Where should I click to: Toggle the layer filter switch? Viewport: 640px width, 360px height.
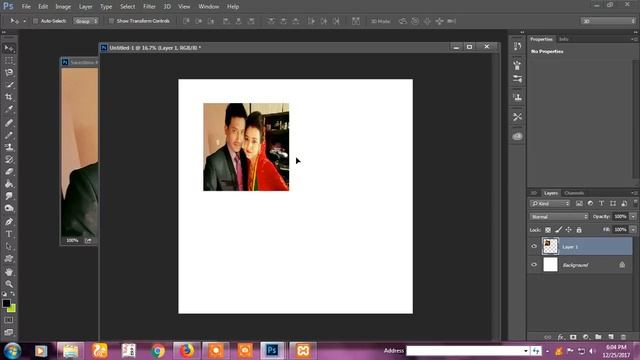coord(636,203)
